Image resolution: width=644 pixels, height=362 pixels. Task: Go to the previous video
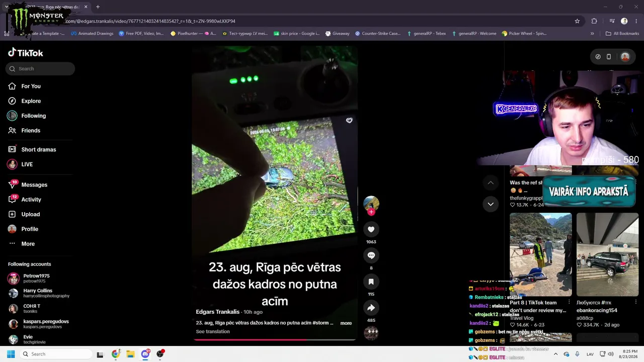point(491,183)
